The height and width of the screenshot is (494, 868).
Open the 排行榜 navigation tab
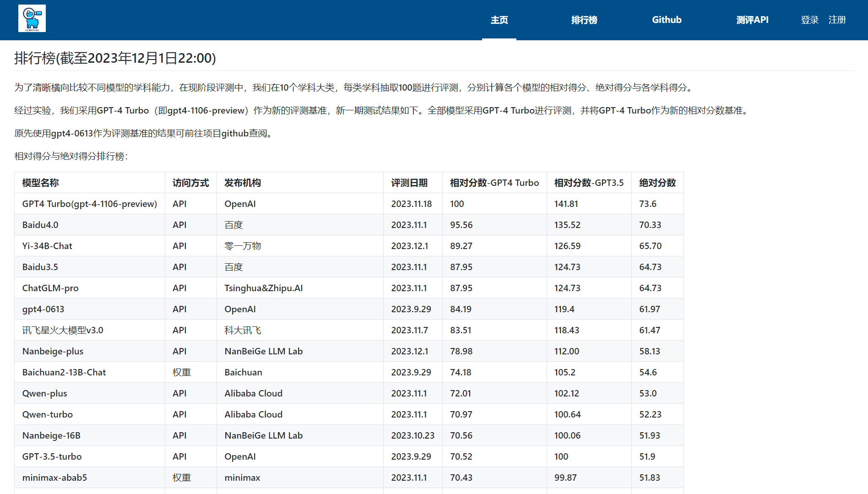[584, 20]
